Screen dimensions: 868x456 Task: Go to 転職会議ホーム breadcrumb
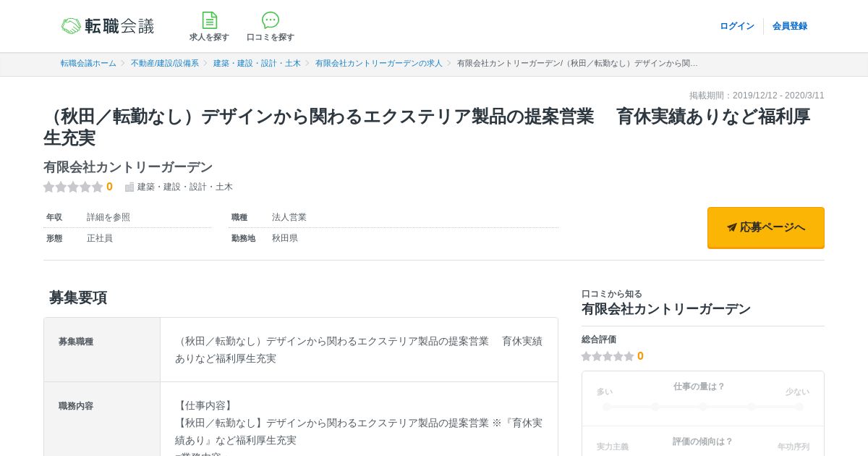click(88, 64)
